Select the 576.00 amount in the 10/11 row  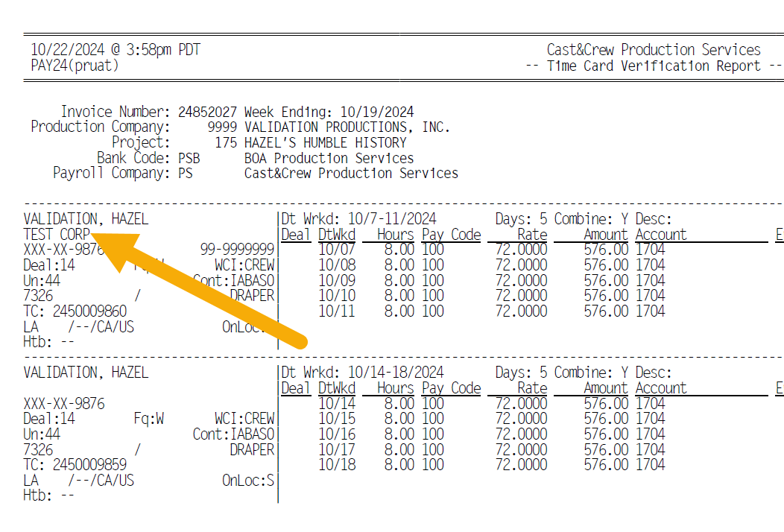(606, 311)
